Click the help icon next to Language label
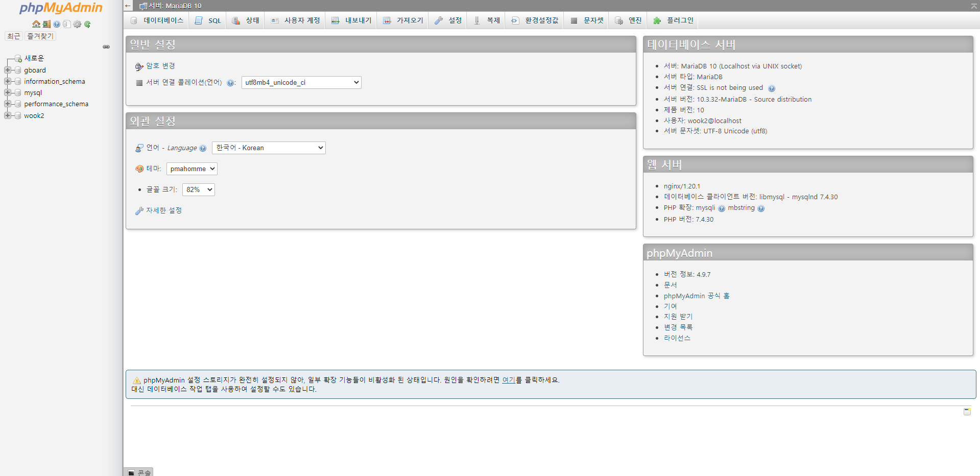Viewport: 980px width, 476px height. [x=203, y=148]
